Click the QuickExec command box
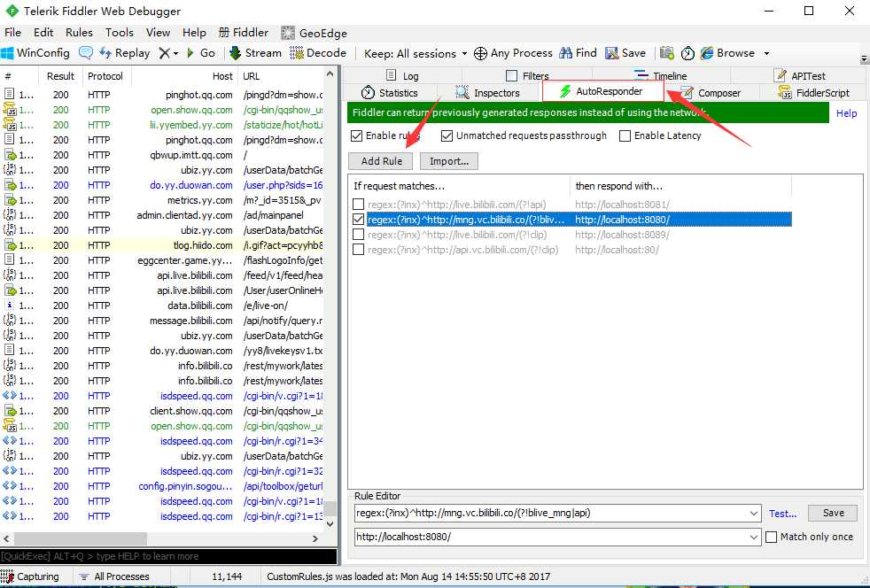Viewport: 870px width, 588px height. point(168,556)
